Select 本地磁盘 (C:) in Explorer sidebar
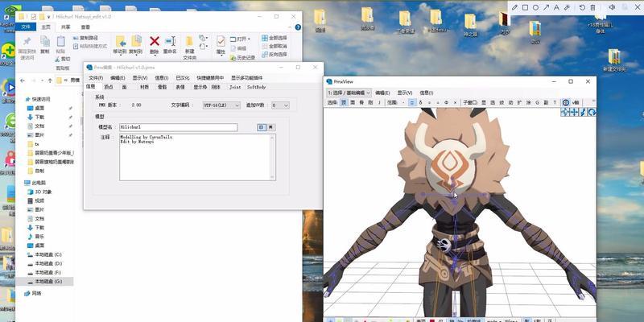Image resolution: width=644 pixels, height=322 pixels. point(44,254)
